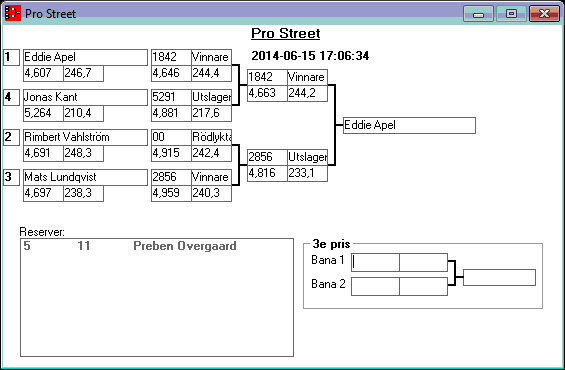Click the Rödlykta status cell

point(212,137)
